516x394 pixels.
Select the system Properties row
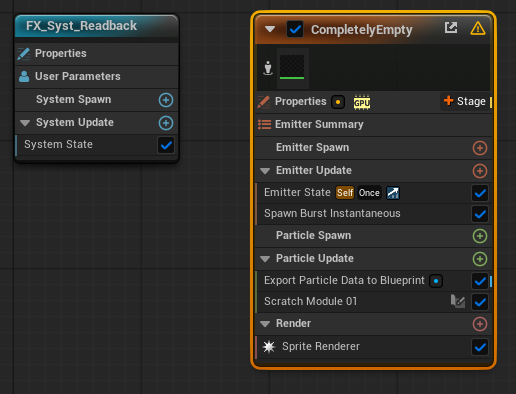[x=97, y=54]
